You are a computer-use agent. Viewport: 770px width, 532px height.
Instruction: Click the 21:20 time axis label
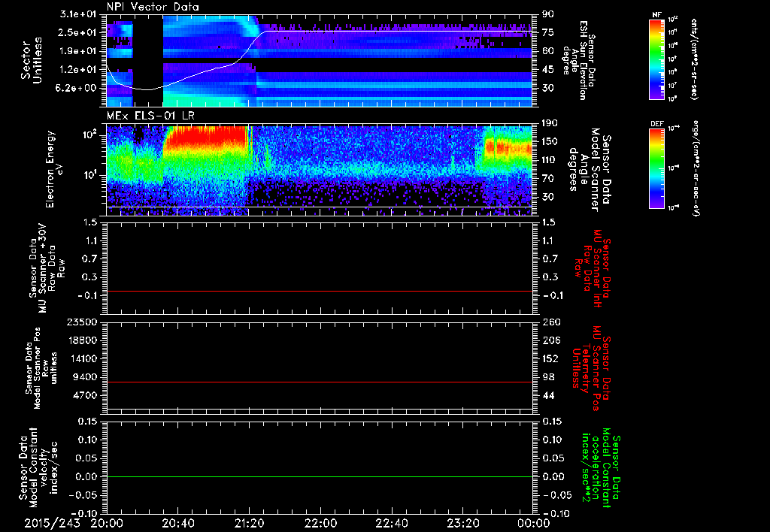(250, 523)
